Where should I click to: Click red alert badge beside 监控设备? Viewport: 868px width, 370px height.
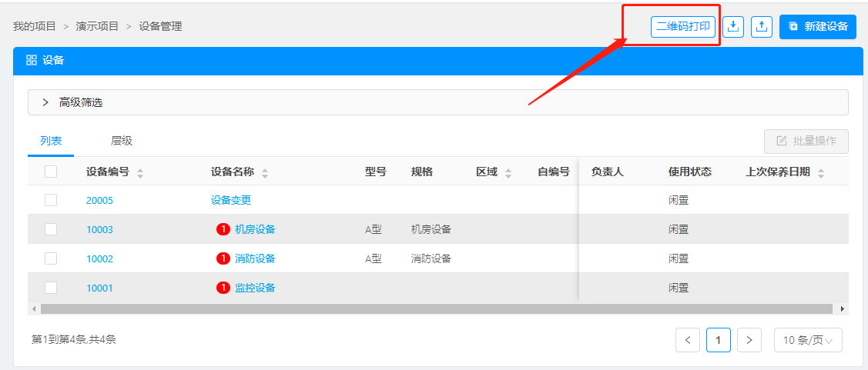click(x=223, y=288)
